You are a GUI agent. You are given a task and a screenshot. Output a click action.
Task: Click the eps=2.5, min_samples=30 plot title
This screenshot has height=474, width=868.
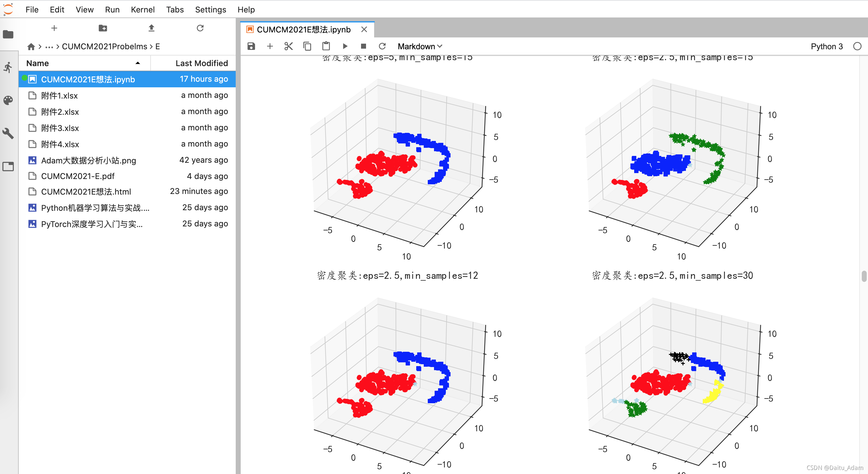click(673, 275)
